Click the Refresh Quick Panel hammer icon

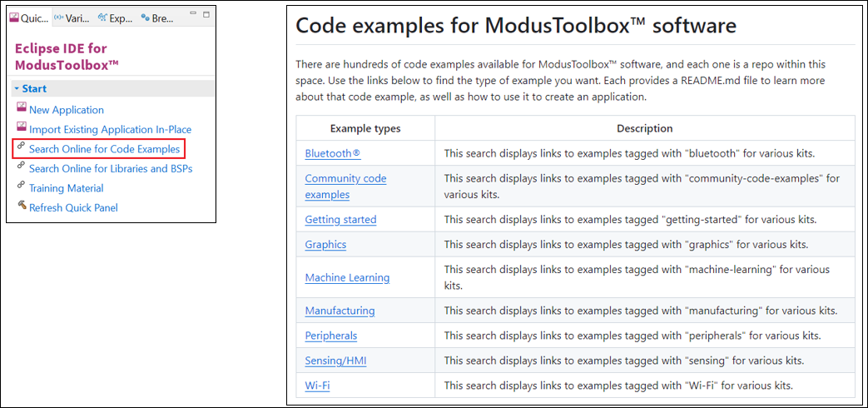22,206
